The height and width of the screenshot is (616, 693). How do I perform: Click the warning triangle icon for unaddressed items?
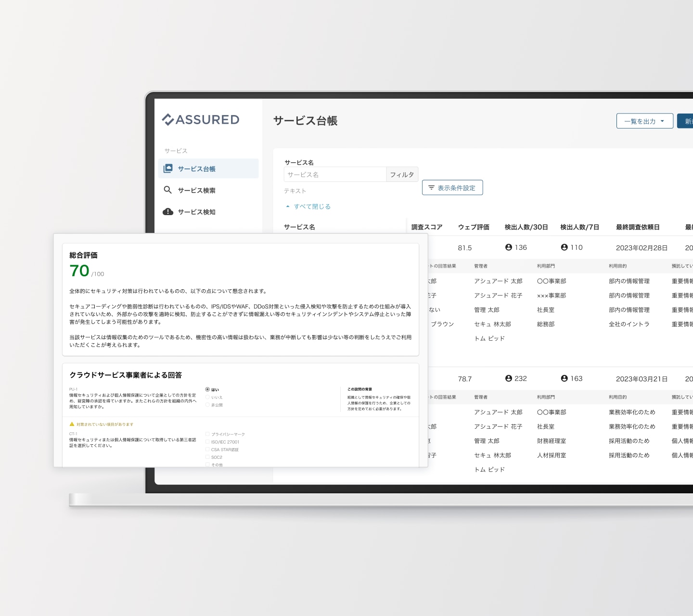click(x=72, y=424)
